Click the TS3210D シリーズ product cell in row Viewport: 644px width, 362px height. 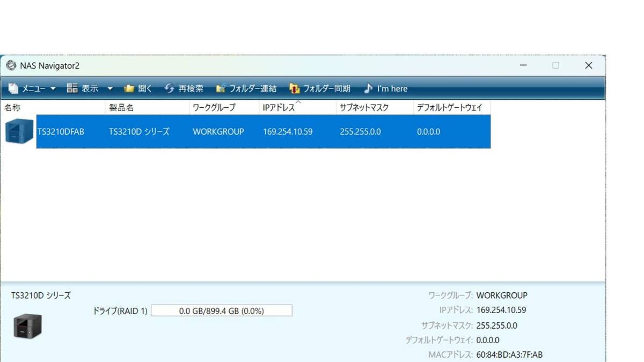click(139, 131)
